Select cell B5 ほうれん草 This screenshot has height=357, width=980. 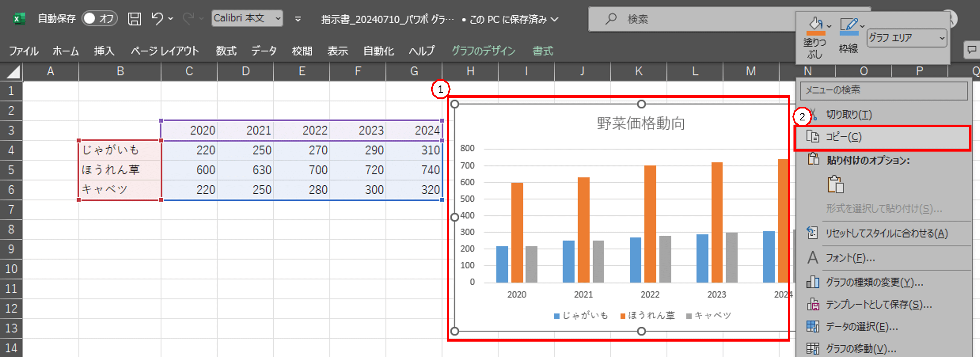[120, 170]
